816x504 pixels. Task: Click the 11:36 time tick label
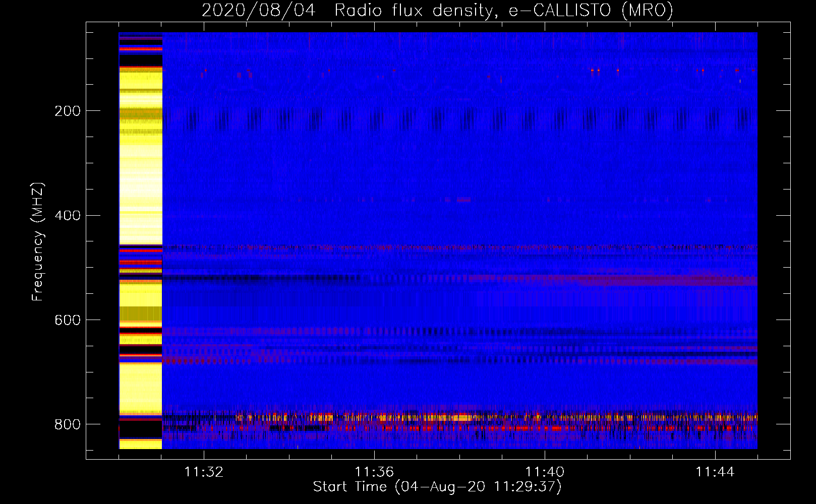coord(374,472)
